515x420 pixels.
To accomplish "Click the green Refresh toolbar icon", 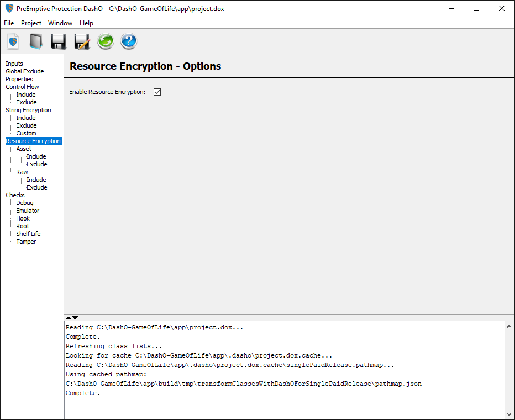I will (106, 41).
